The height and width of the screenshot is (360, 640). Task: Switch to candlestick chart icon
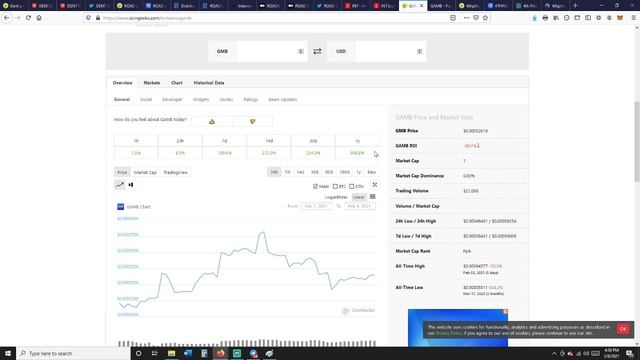[x=131, y=185]
